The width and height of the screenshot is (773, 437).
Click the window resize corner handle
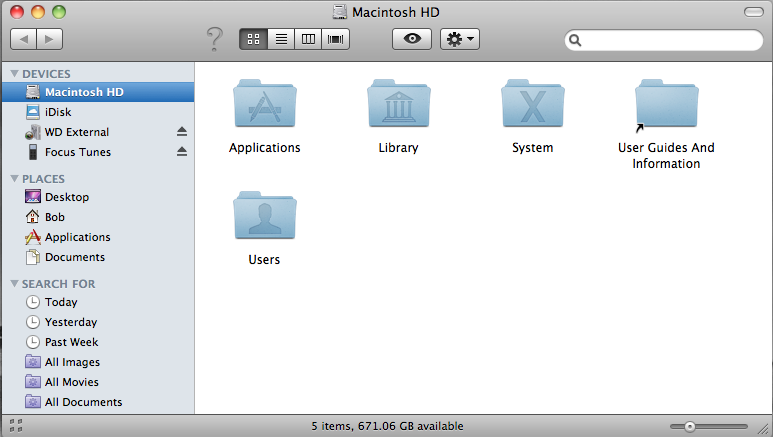pos(763,428)
